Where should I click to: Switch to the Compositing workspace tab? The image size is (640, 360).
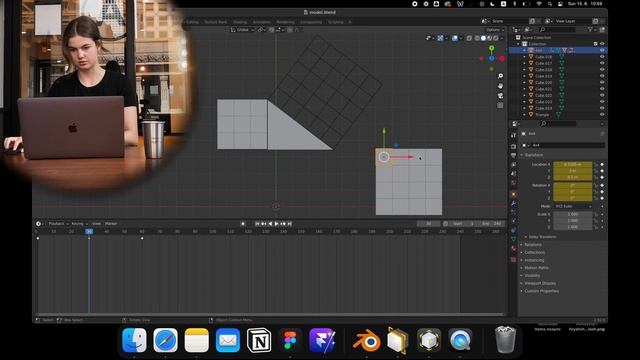click(311, 22)
